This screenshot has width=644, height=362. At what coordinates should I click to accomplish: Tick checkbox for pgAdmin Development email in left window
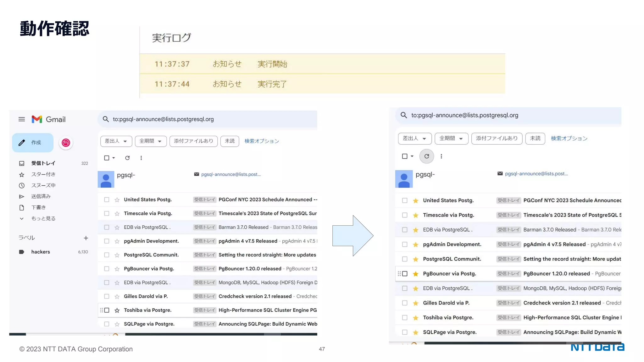click(x=107, y=241)
